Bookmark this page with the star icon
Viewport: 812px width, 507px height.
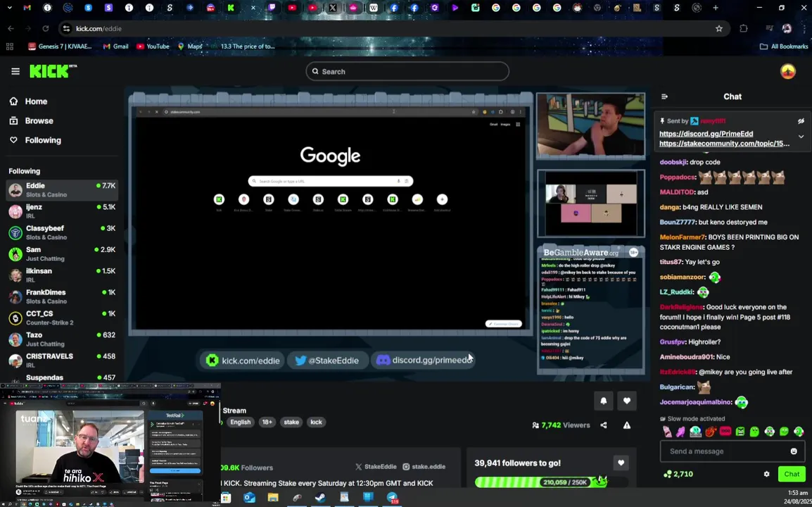tap(719, 28)
